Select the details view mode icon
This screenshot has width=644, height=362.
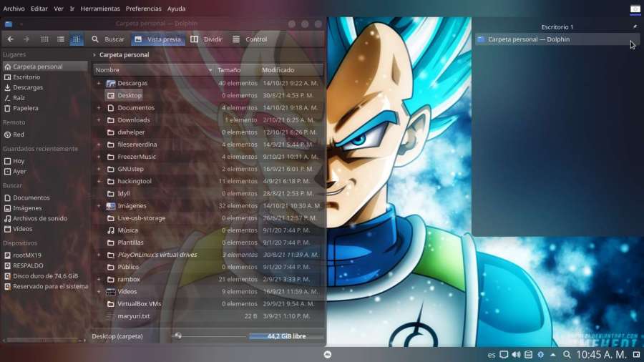coord(76,39)
